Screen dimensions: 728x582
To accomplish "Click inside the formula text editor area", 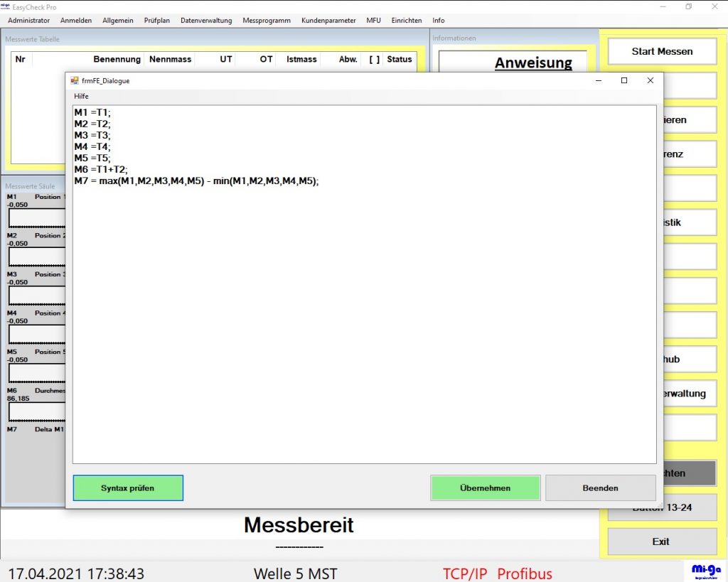I will pos(364,320).
